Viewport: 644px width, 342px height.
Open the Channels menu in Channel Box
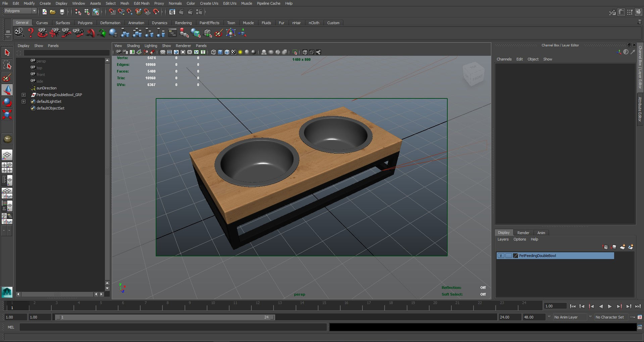504,59
